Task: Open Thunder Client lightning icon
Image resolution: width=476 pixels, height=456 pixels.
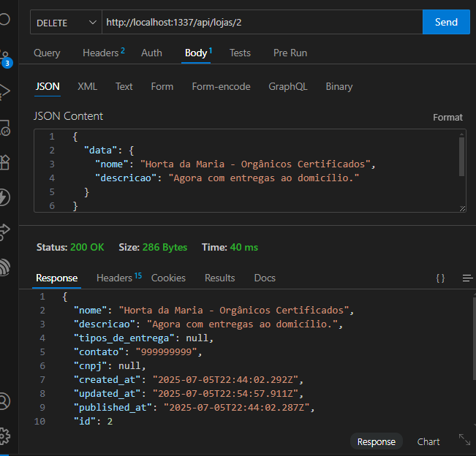Action: click(x=4, y=197)
